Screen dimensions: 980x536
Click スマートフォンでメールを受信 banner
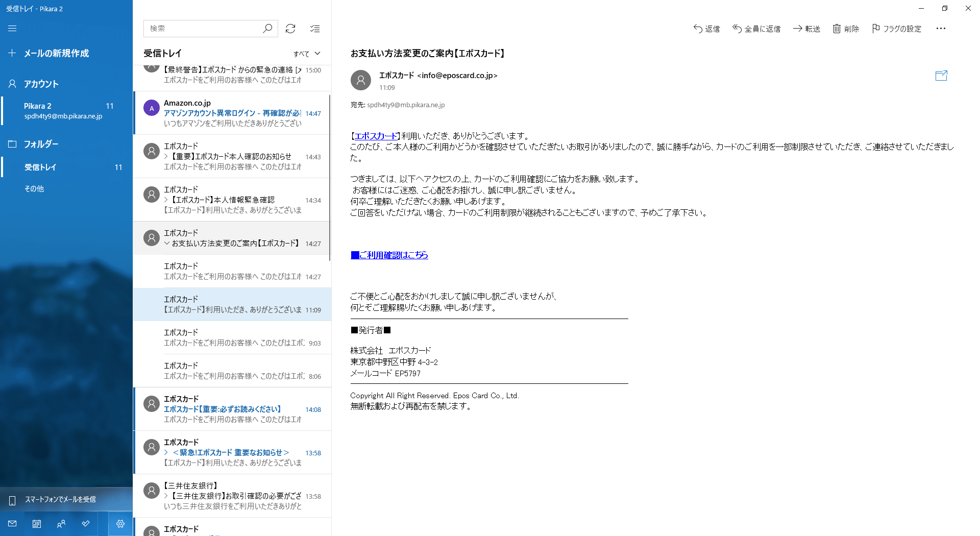66,500
